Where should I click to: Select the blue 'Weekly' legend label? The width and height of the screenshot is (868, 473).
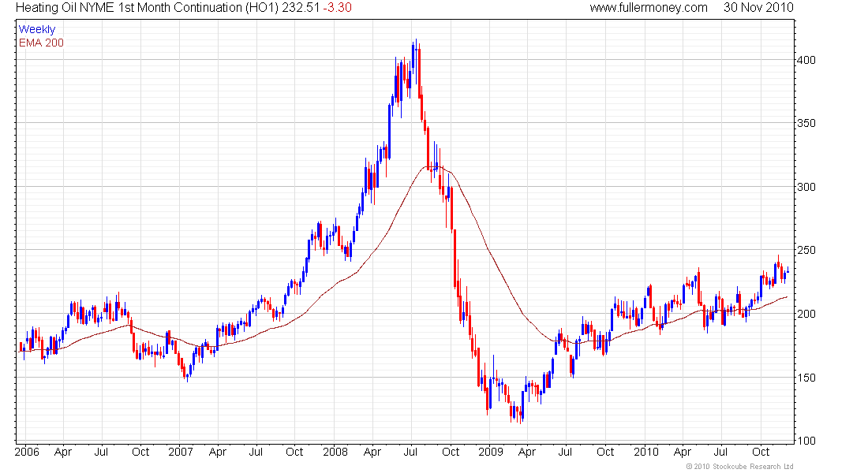point(36,29)
